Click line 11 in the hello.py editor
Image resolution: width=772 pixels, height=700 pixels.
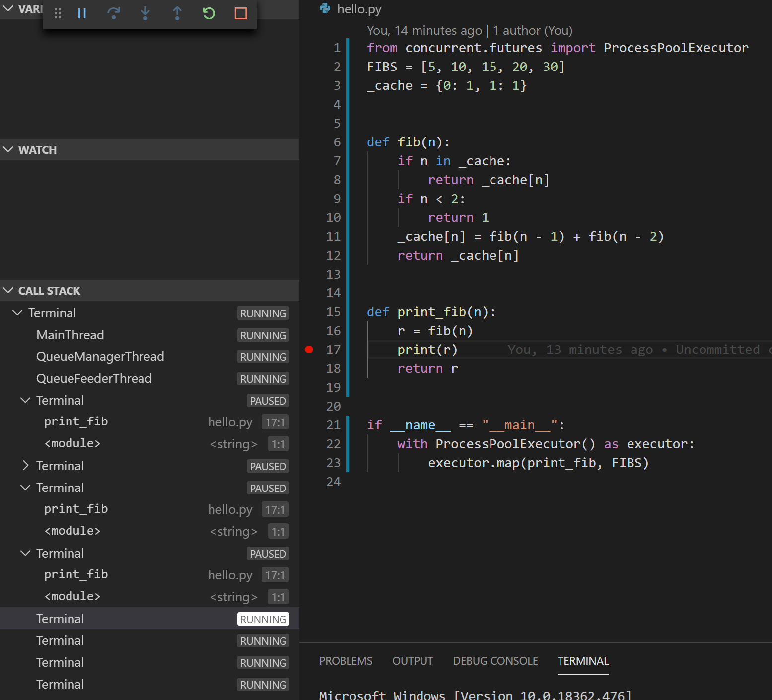pyautogui.click(x=526, y=236)
